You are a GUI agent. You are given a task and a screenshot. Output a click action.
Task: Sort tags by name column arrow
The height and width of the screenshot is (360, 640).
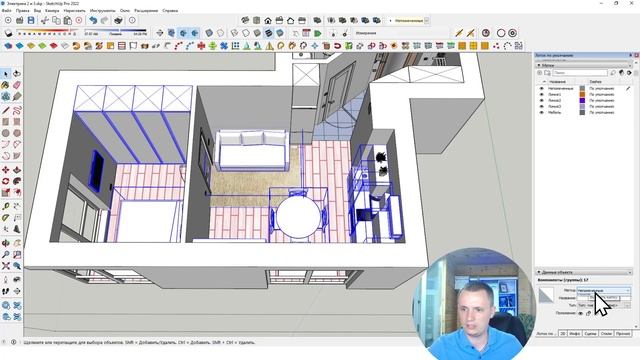(544, 82)
